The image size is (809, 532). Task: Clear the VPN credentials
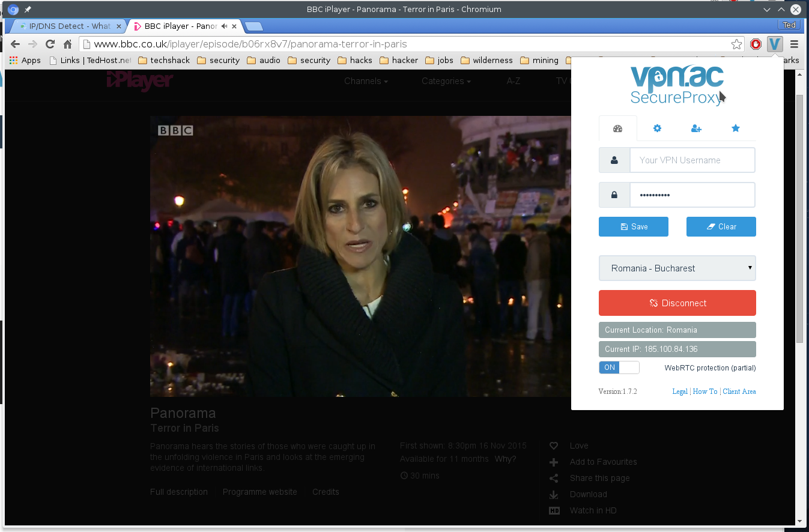(x=721, y=226)
